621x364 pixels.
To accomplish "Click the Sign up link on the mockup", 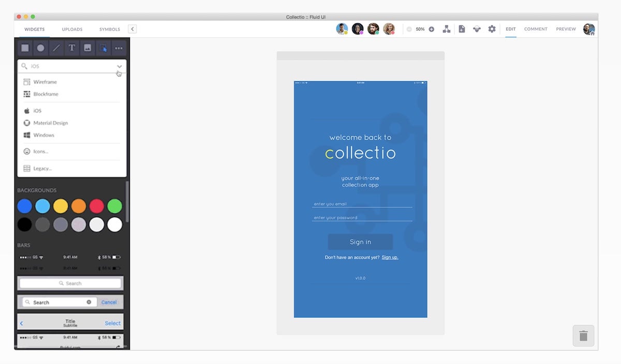I will pos(390,257).
